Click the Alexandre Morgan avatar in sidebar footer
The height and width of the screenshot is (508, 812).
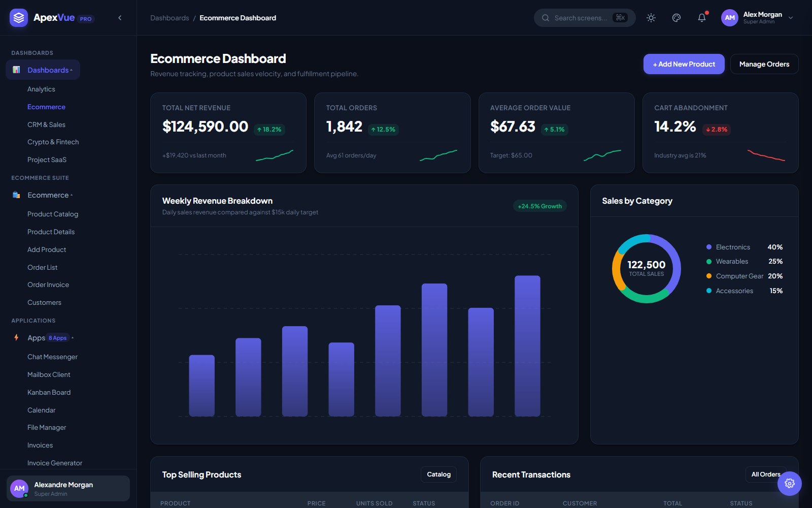pyautogui.click(x=19, y=489)
